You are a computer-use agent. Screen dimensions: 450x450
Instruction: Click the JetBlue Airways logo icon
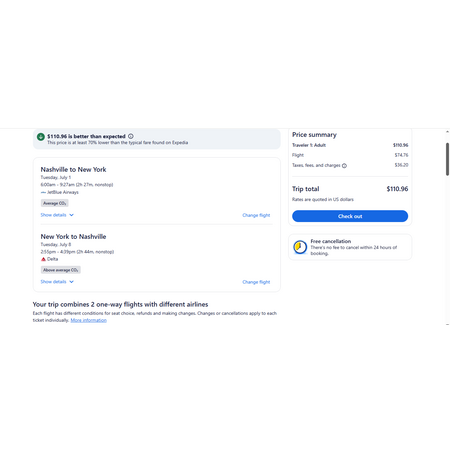click(43, 192)
